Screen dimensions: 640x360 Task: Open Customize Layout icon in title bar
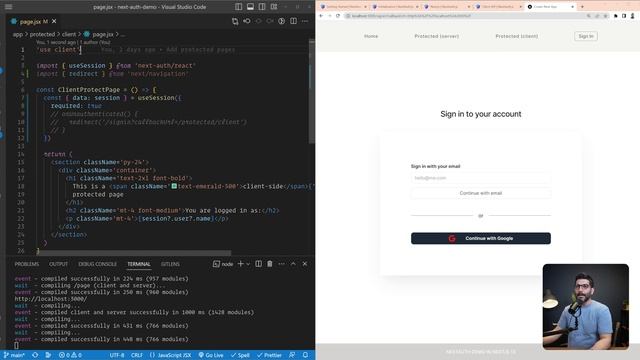(x=274, y=7)
